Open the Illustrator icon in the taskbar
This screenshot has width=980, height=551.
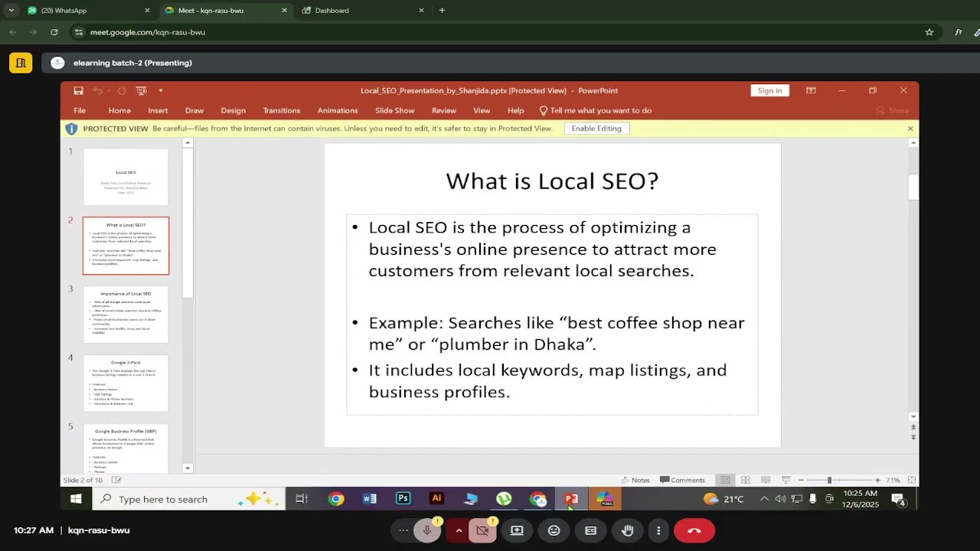click(x=436, y=499)
